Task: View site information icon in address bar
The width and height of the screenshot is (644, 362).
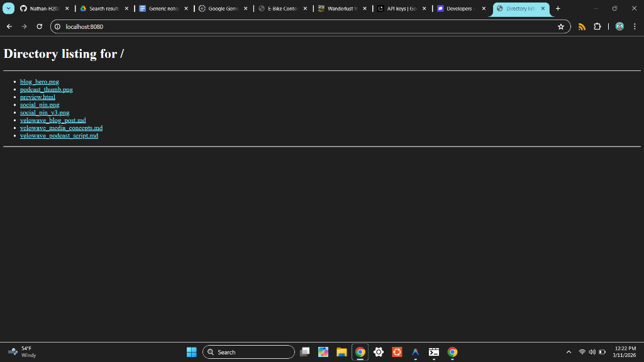Action: coord(57,26)
